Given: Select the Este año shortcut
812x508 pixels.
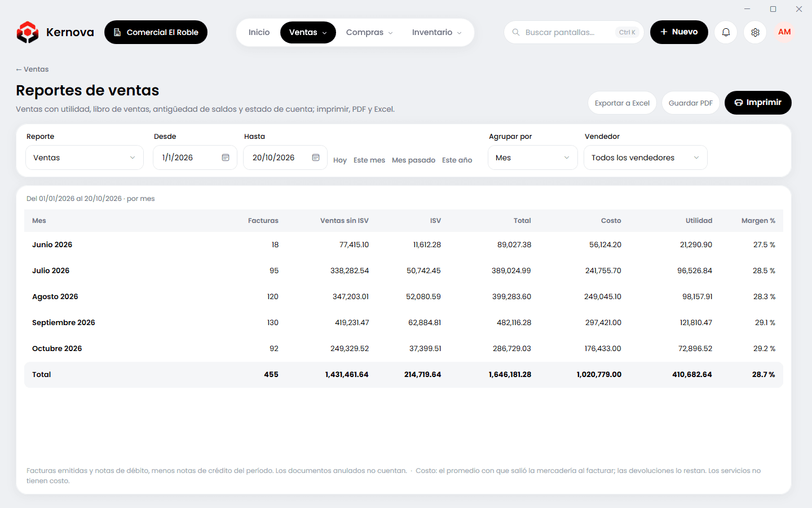Looking at the screenshot, I should 457,160.
